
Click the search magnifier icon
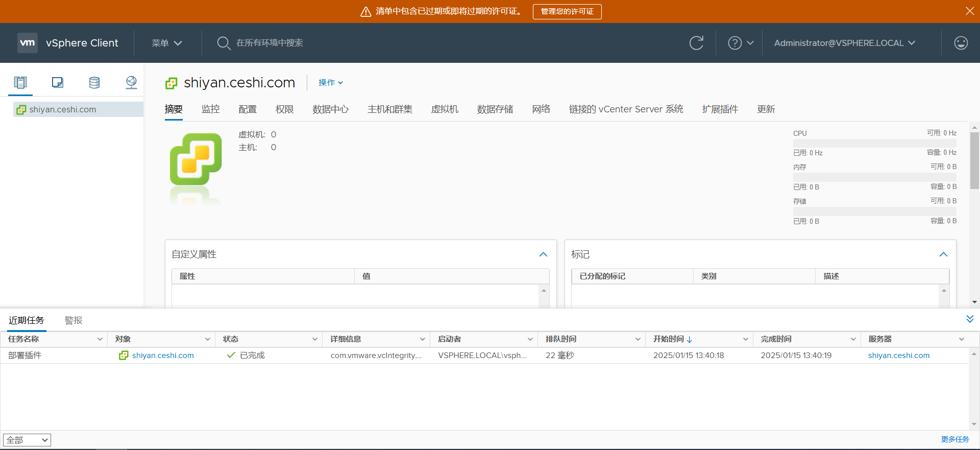(224, 43)
